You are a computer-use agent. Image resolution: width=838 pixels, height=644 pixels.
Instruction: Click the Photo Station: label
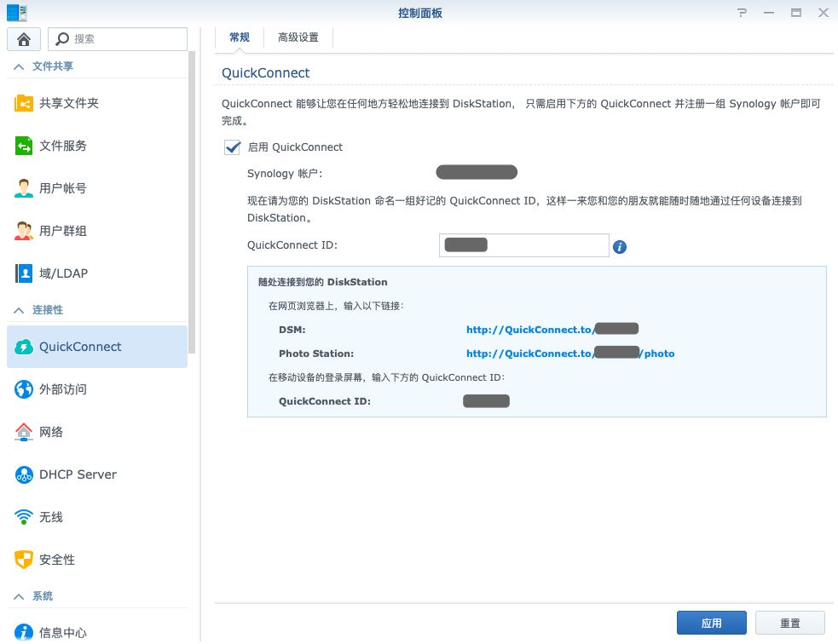click(x=316, y=354)
